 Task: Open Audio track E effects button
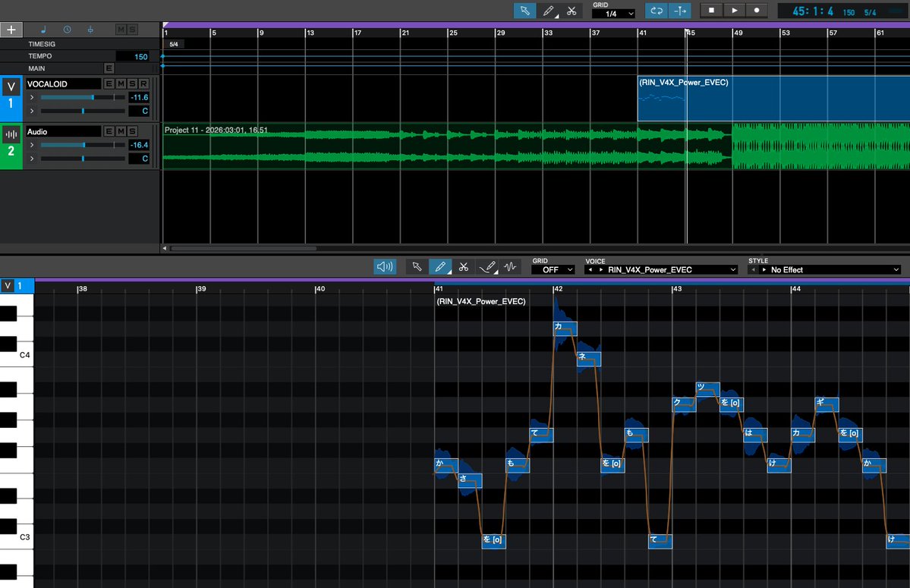pyautogui.click(x=109, y=131)
